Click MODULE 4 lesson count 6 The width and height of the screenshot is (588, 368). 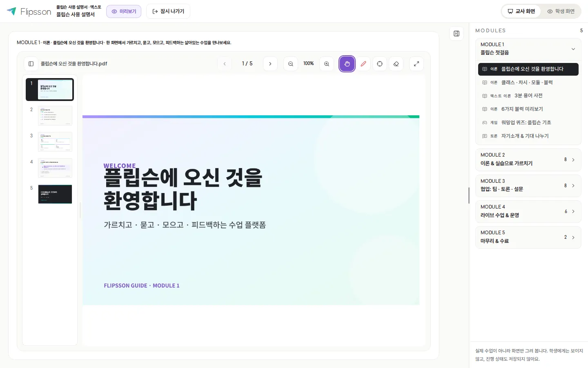coord(566,211)
